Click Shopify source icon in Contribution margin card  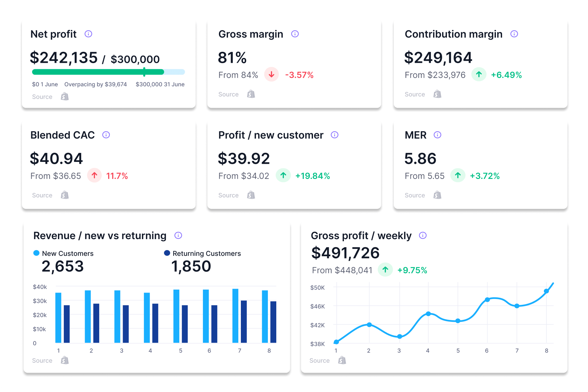click(437, 94)
